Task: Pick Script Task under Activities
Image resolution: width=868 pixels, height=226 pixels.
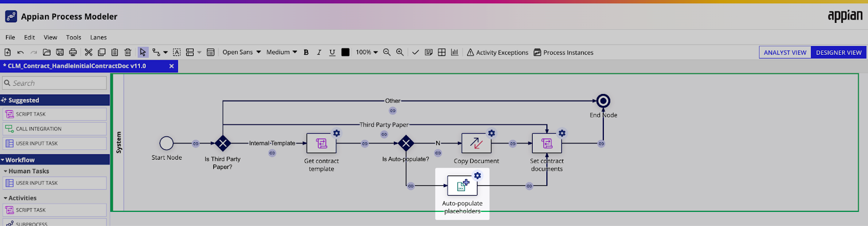Action: (x=55, y=210)
